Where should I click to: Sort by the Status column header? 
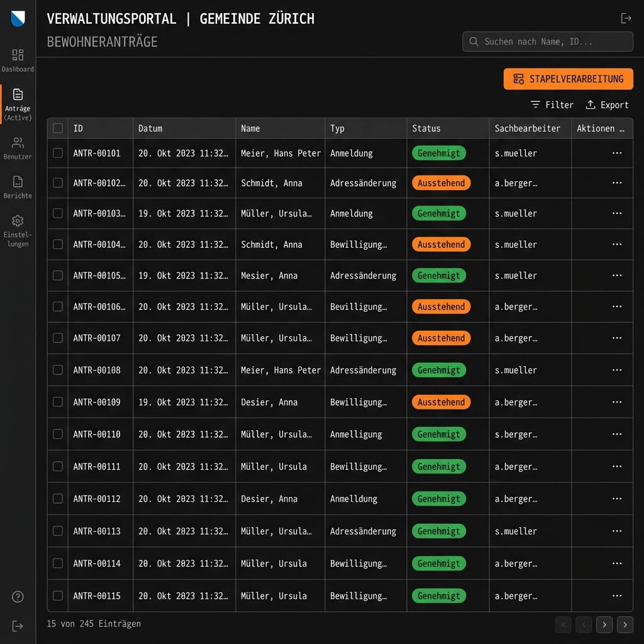[426, 128]
